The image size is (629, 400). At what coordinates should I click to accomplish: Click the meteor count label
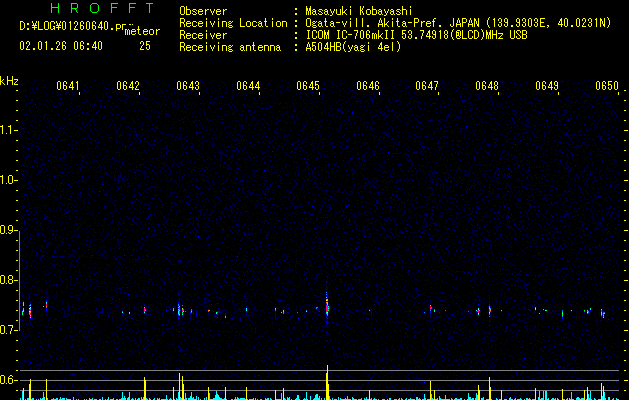tap(142, 31)
